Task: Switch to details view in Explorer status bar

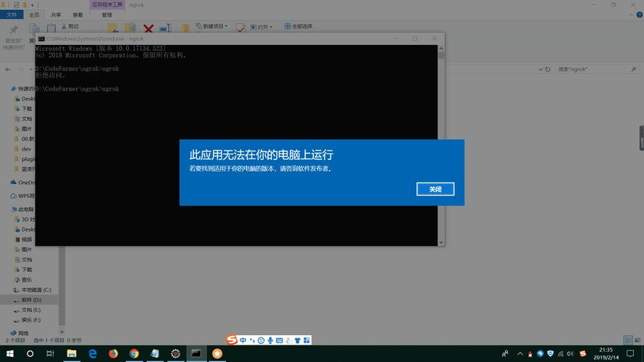Action: tap(628, 340)
